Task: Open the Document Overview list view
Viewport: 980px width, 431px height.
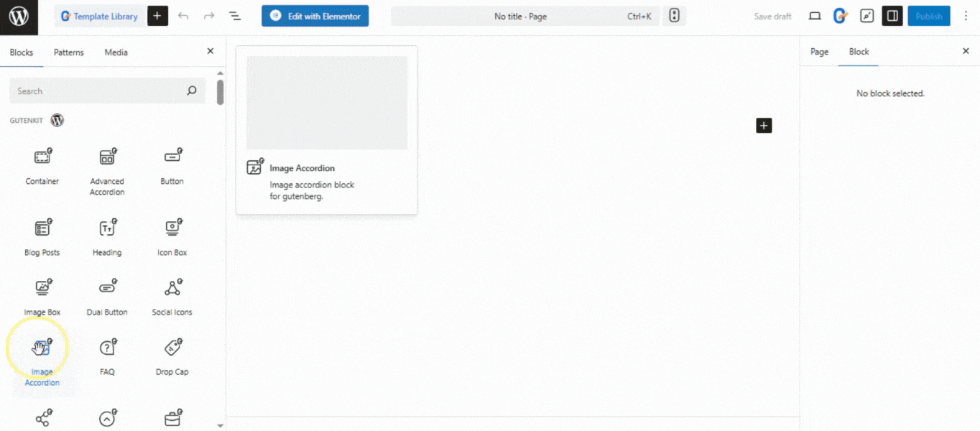Action: click(x=235, y=15)
